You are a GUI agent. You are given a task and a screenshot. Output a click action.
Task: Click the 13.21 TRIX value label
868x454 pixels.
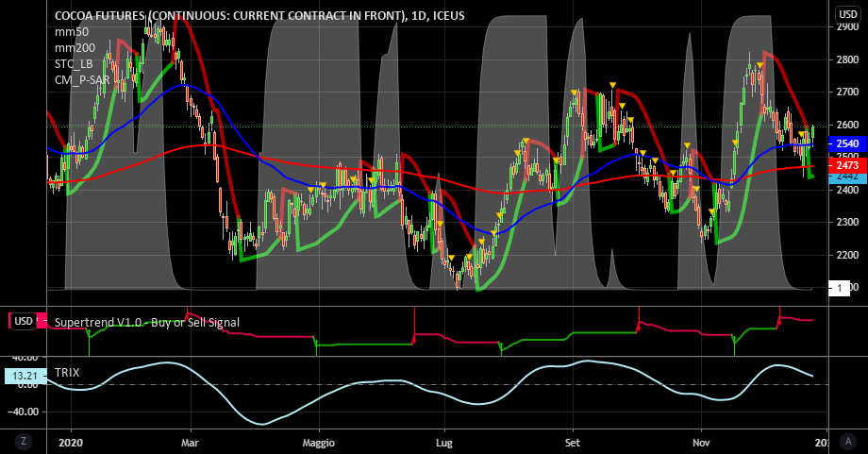pos(25,377)
